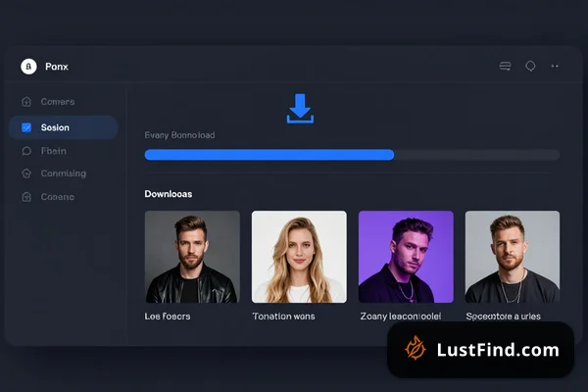Click the home icon beside Comers
588x392 pixels.
[x=26, y=102]
